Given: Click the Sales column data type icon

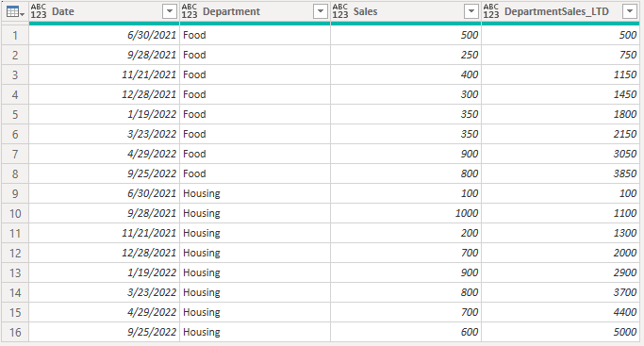Looking at the screenshot, I should click(x=340, y=11).
